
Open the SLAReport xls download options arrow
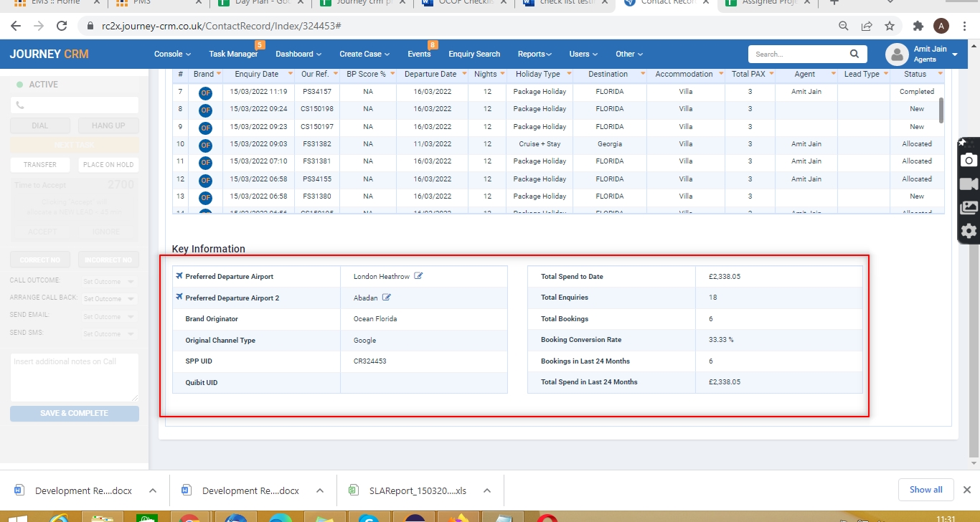(x=487, y=490)
